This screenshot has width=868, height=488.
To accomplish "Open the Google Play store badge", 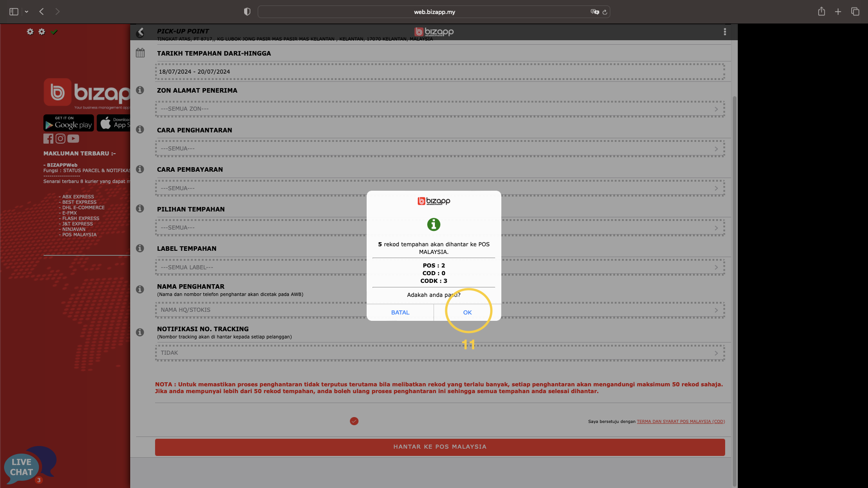I will [69, 123].
